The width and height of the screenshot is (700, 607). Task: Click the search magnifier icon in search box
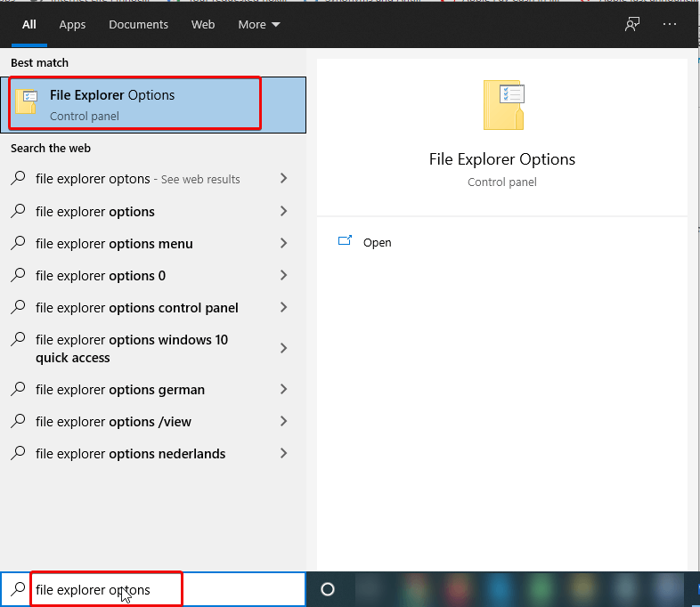(18, 588)
